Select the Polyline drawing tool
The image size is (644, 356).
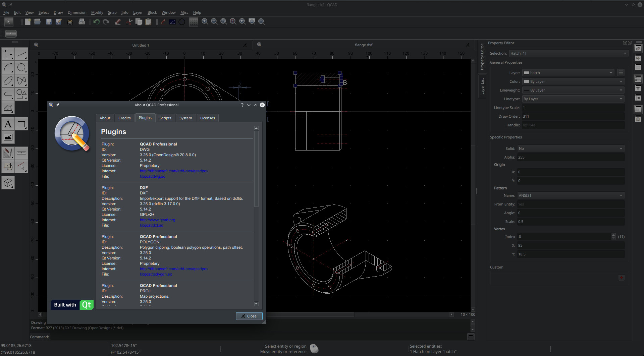click(8, 94)
